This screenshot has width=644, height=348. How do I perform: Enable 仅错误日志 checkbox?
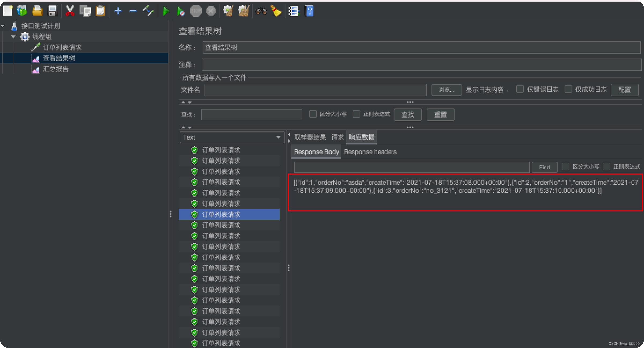pos(520,89)
